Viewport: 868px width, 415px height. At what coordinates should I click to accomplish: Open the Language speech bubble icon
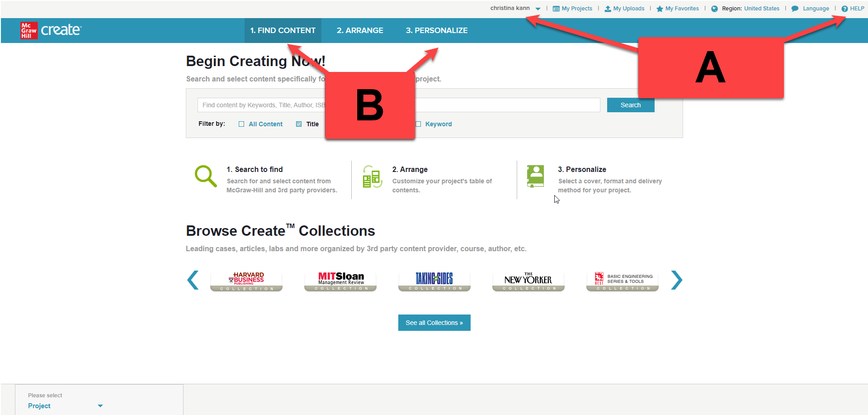click(x=795, y=8)
